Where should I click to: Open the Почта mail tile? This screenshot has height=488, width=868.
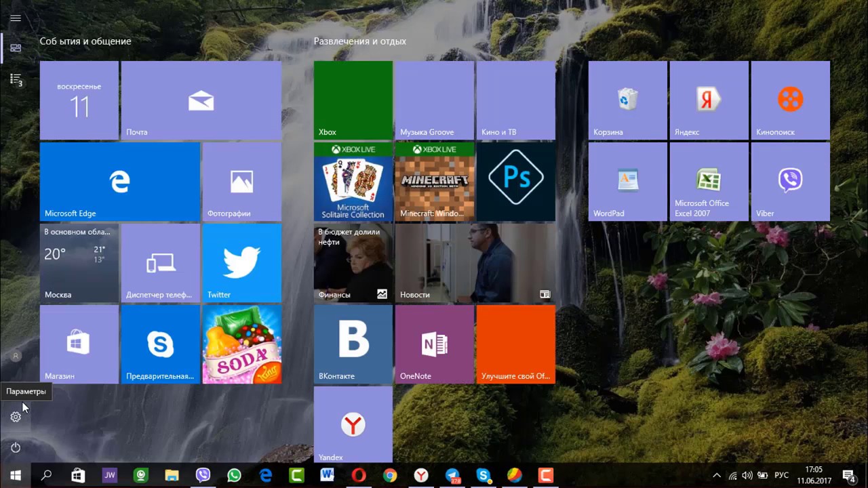(x=201, y=100)
